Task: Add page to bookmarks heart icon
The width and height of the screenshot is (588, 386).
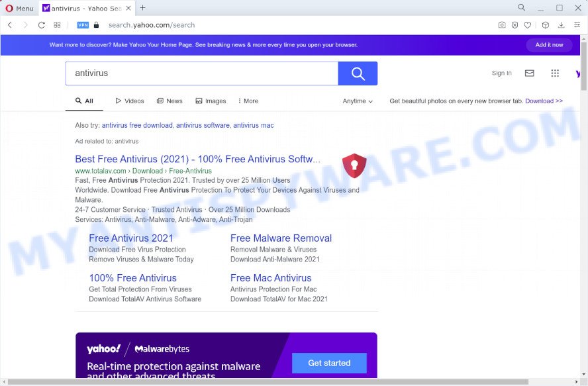Action: pyautogui.click(x=527, y=25)
